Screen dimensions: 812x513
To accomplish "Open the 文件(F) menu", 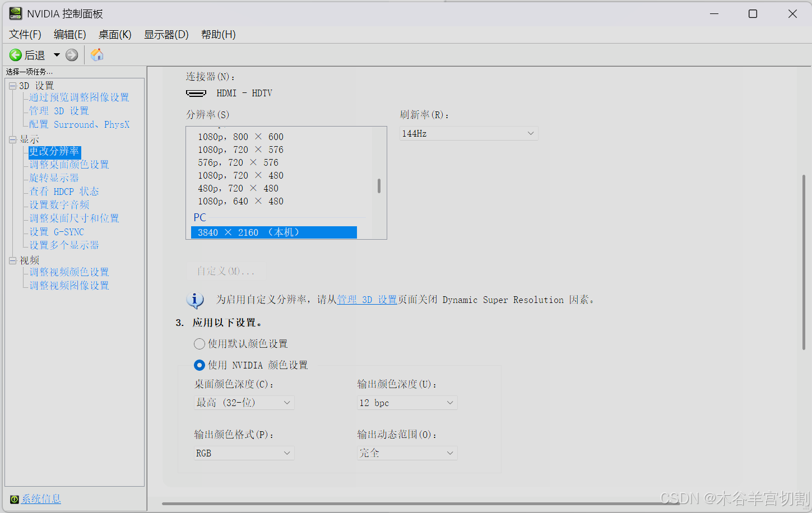I will pyautogui.click(x=25, y=34).
